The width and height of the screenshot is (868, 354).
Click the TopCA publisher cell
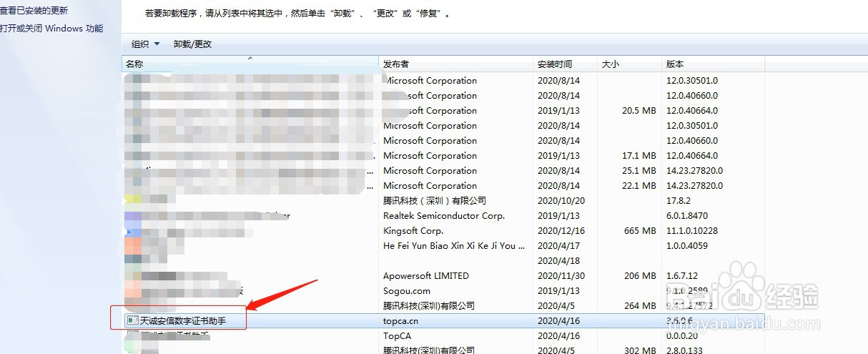click(397, 335)
